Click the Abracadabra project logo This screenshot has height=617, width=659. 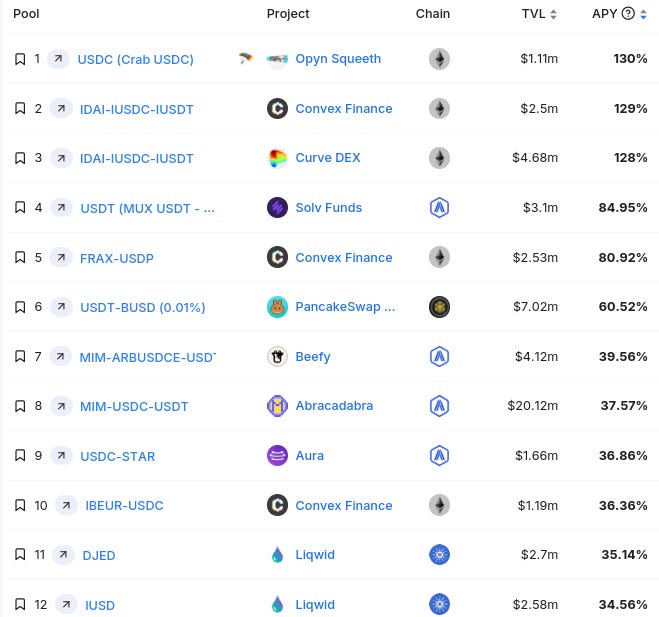pyautogui.click(x=277, y=406)
